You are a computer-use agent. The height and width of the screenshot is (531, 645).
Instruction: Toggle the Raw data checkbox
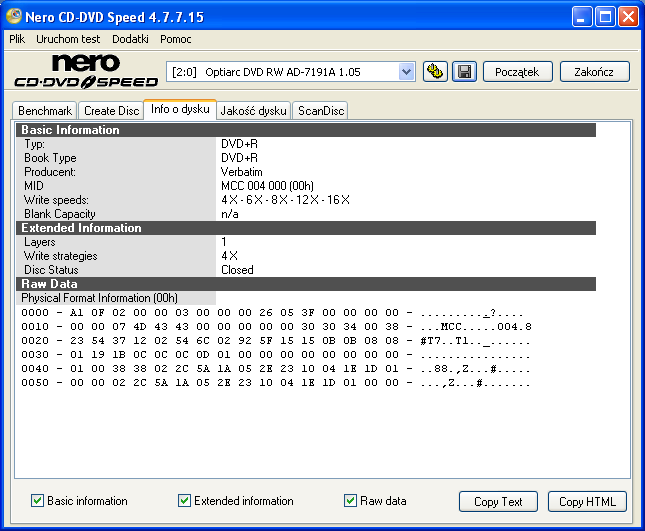(350, 501)
